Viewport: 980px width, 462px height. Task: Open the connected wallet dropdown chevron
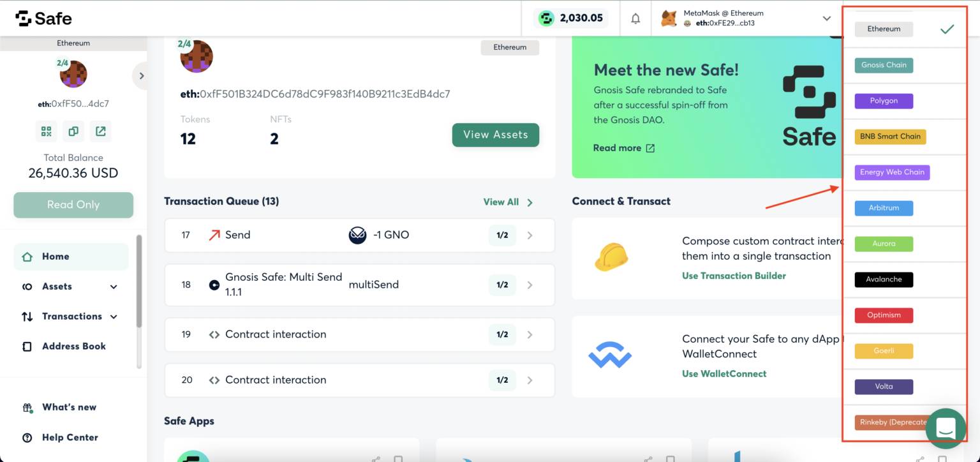(x=826, y=19)
